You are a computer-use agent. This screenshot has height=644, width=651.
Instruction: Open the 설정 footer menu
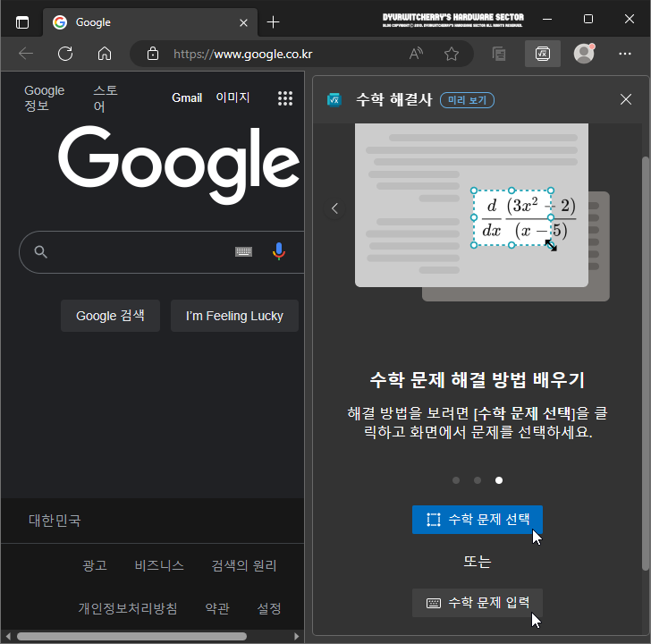pyautogui.click(x=269, y=608)
